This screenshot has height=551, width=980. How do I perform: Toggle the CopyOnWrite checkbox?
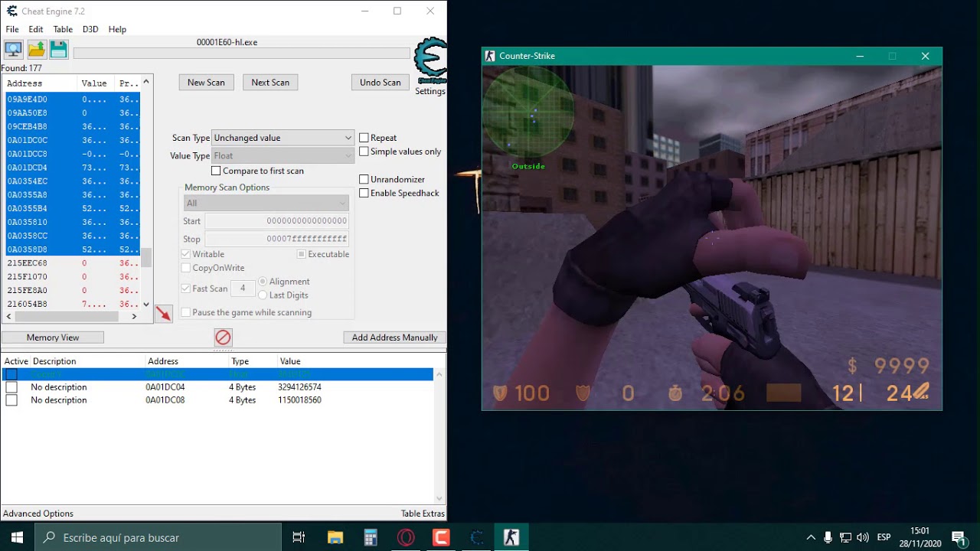(186, 268)
